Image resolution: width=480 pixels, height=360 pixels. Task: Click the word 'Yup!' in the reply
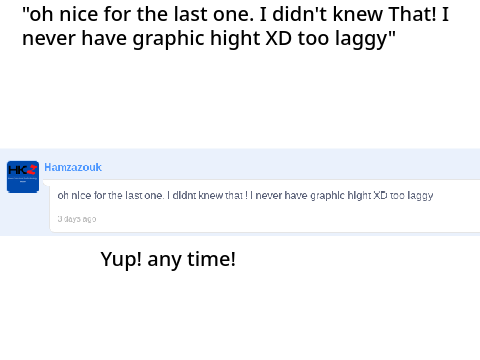pos(121,259)
